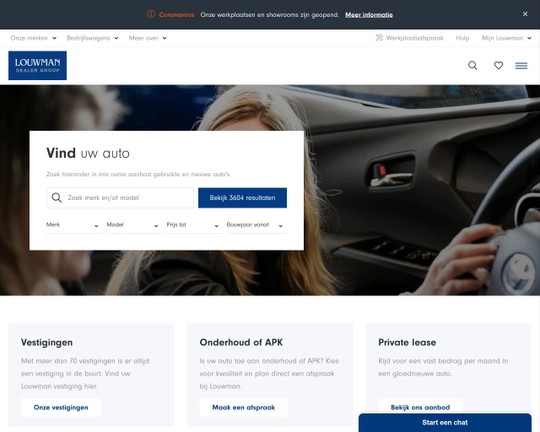Open the Mijn Louwman menu
The height and width of the screenshot is (432, 540).
tap(506, 38)
